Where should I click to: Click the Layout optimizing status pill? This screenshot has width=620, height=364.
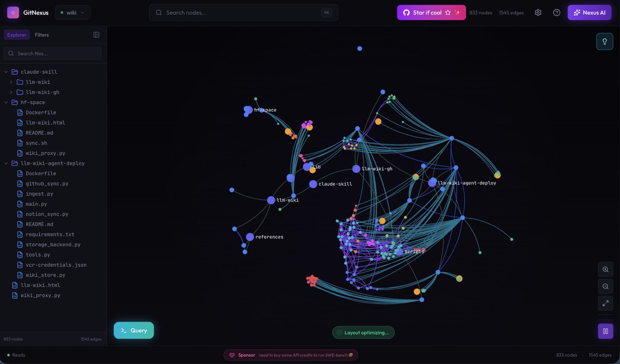pyautogui.click(x=364, y=333)
